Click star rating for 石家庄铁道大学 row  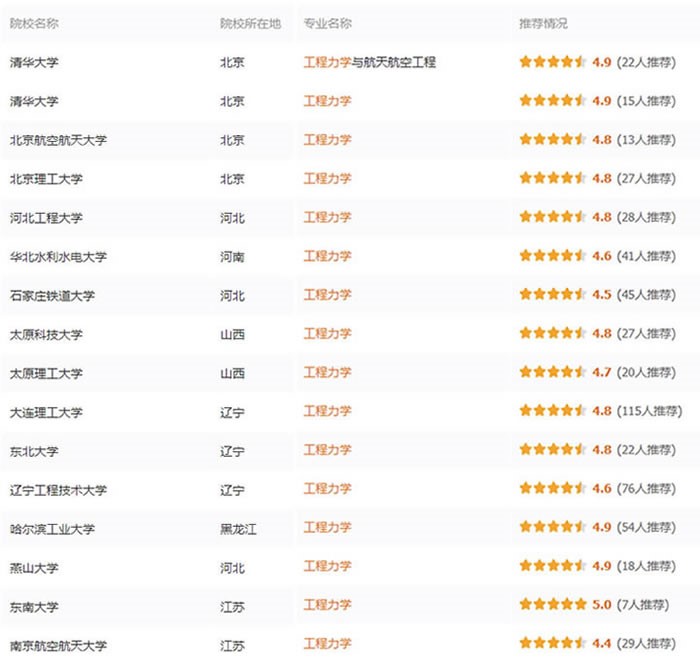point(552,295)
